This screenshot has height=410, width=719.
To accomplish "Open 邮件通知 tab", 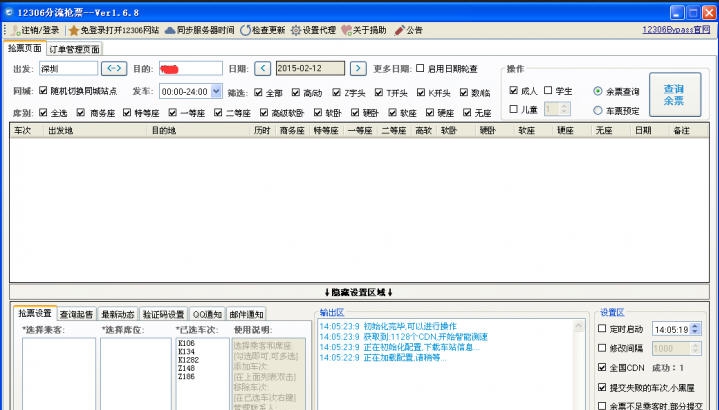I will tap(246, 314).
